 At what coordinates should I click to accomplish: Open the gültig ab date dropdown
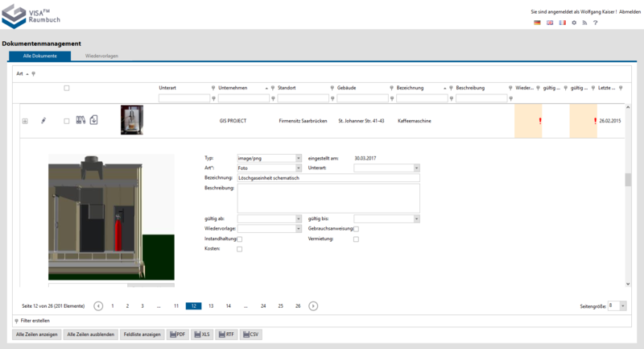[x=299, y=219]
